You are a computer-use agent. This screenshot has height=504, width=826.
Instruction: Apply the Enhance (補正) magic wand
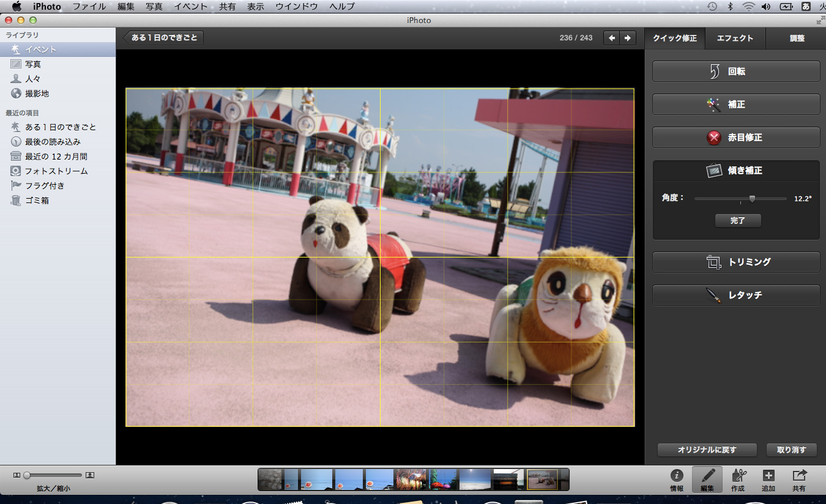click(x=713, y=105)
